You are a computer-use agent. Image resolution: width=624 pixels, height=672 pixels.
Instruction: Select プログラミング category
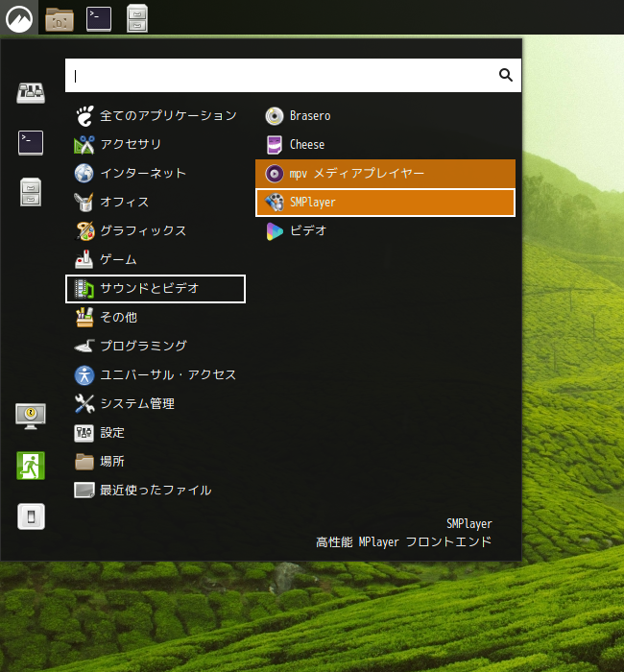156,346
